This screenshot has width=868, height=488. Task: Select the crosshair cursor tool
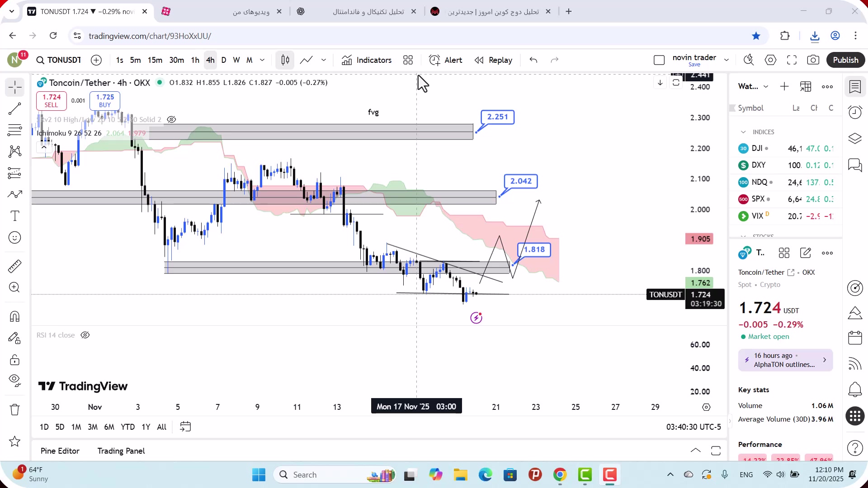click(15, 87)
